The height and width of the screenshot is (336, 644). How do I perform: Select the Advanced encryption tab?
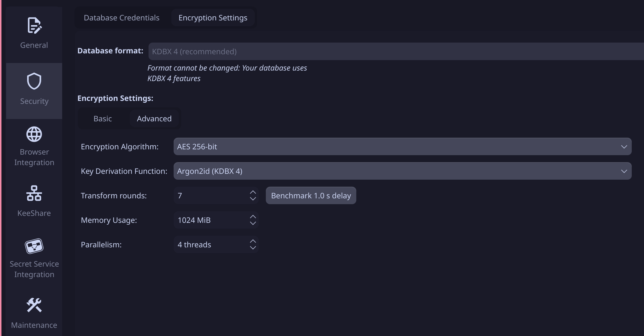154,119
